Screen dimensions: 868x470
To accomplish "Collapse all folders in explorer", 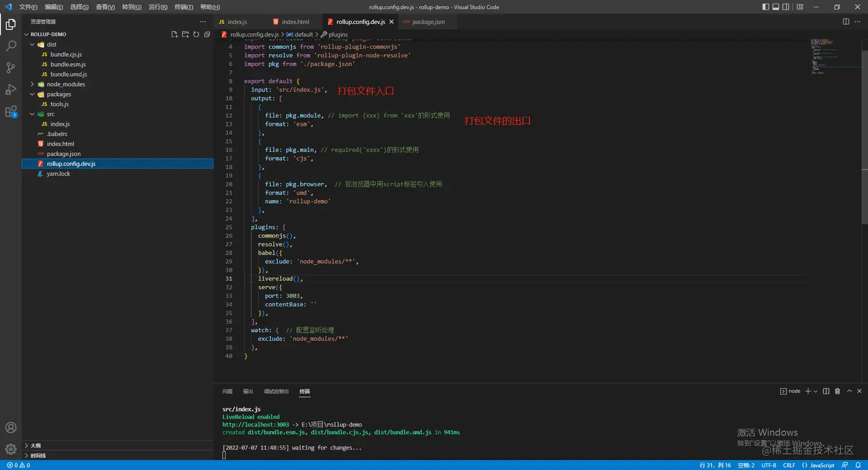I will [207, 34].
